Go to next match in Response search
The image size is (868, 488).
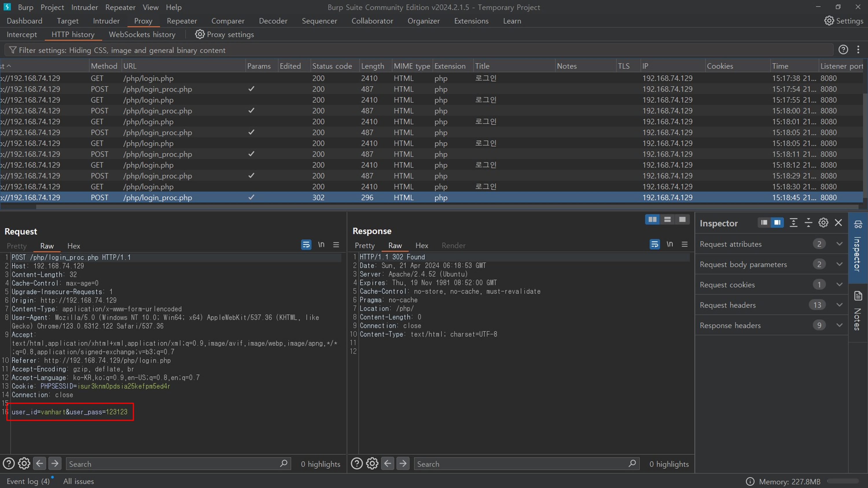click(x=403, y=464)
